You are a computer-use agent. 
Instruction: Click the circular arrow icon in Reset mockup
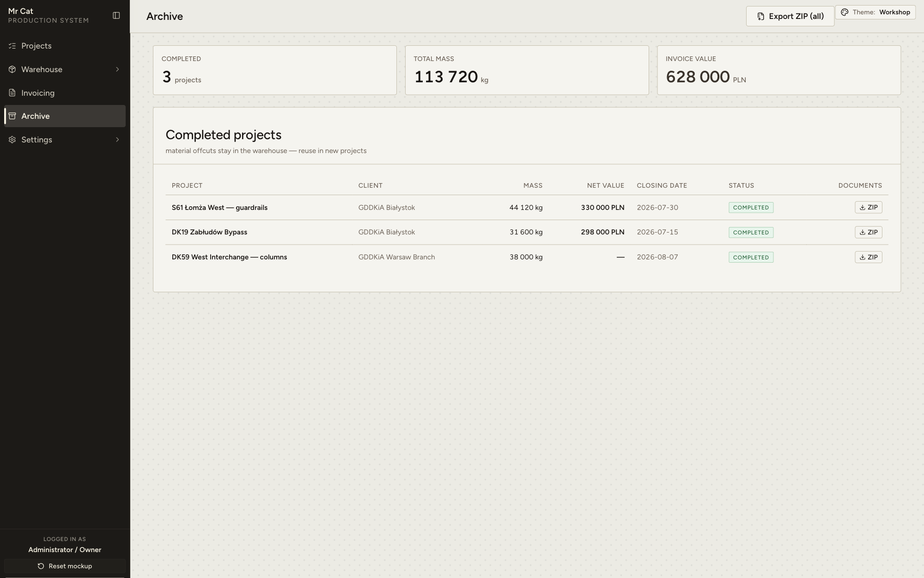(41, 566)
